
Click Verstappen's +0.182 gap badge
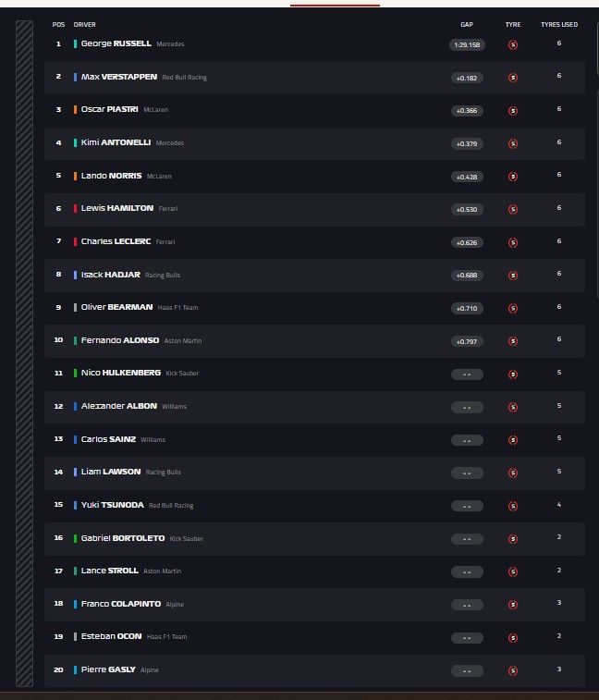[x=467, y=78]
